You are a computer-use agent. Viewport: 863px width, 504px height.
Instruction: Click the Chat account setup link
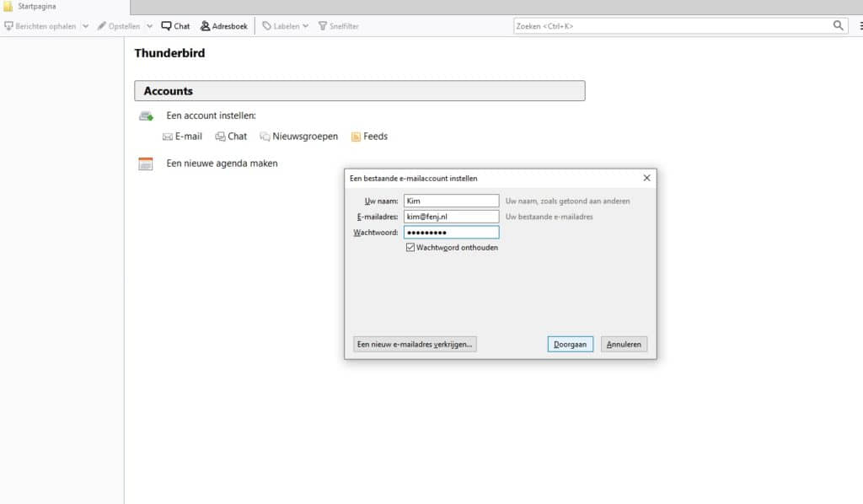pos(231,137)
